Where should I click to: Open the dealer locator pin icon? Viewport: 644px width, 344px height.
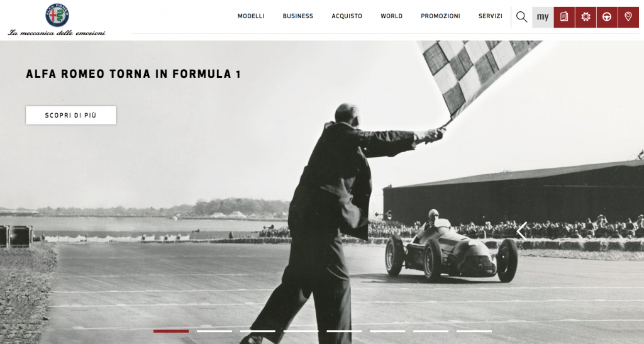click(628, 17)
